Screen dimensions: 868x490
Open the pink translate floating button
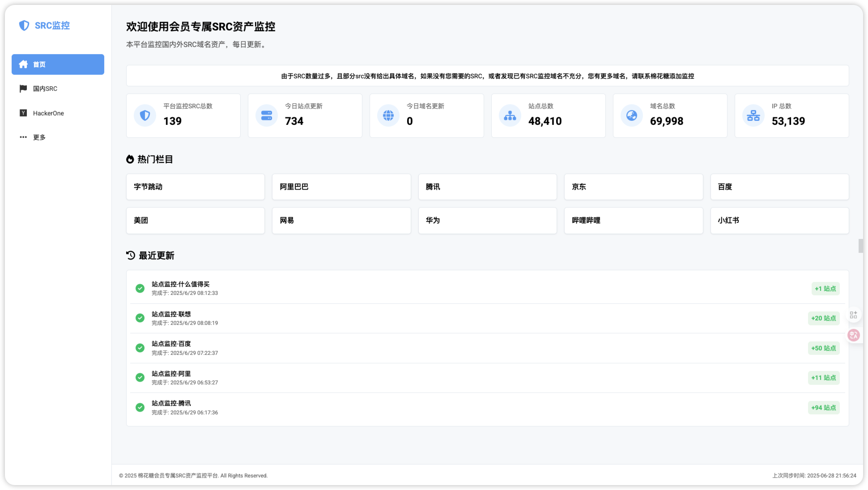click(853, 335)
